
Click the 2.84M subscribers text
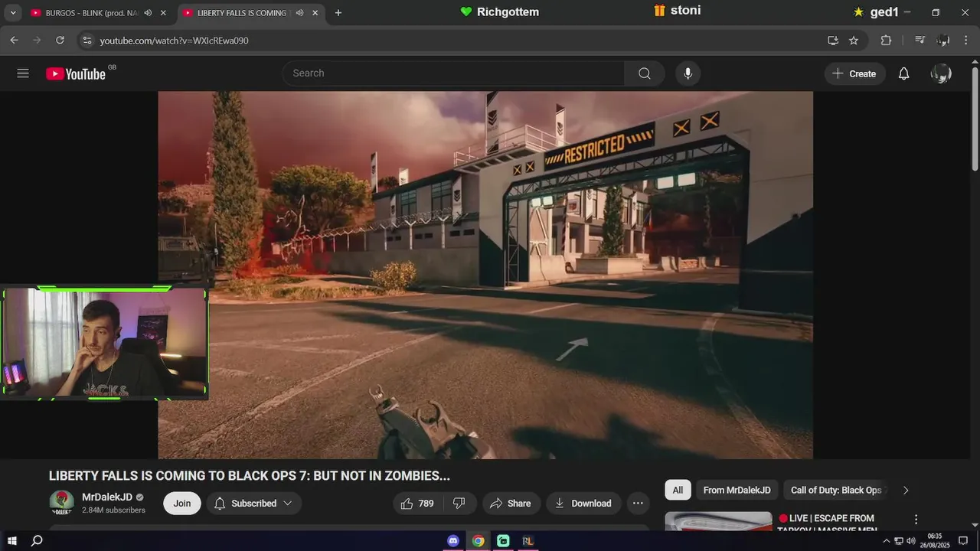coord(113,510)
